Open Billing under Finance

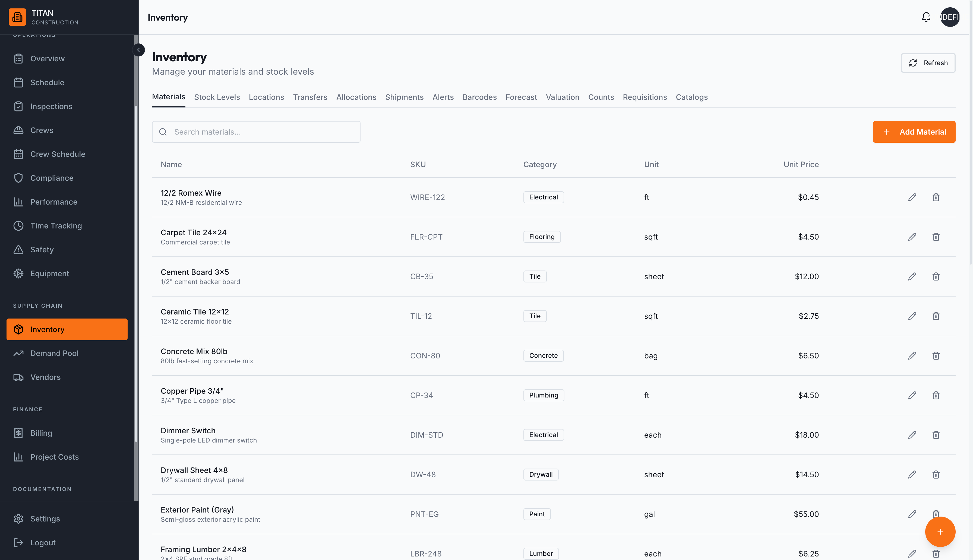tap(67, 433)
